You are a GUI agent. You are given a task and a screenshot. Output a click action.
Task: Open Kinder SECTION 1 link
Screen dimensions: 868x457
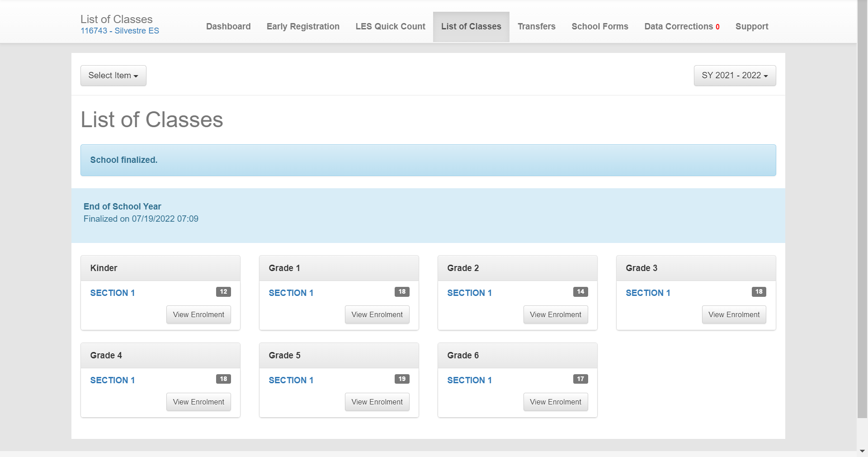point(113,293)
